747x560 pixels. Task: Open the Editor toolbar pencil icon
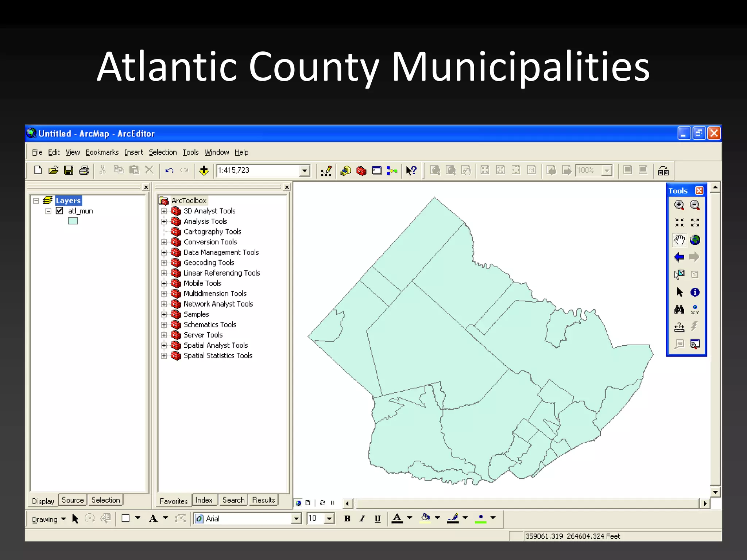tap(326, 171)
